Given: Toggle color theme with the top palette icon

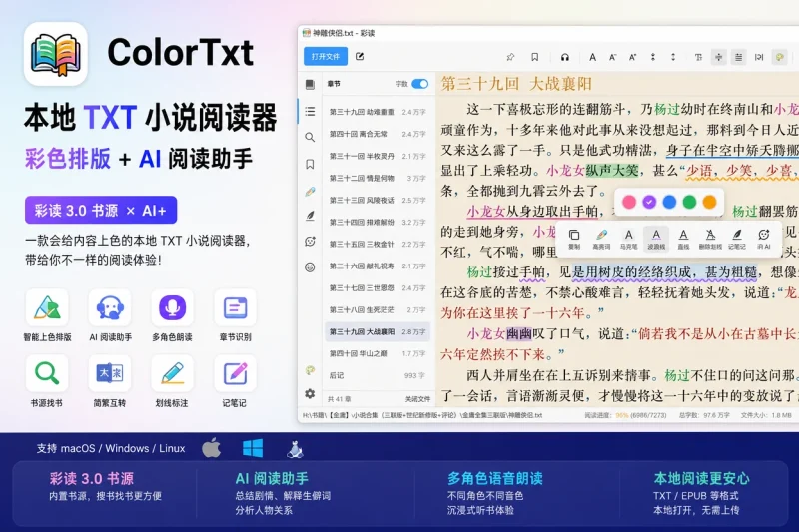Looking at the screenshot, I should click(x=780, y=57).
